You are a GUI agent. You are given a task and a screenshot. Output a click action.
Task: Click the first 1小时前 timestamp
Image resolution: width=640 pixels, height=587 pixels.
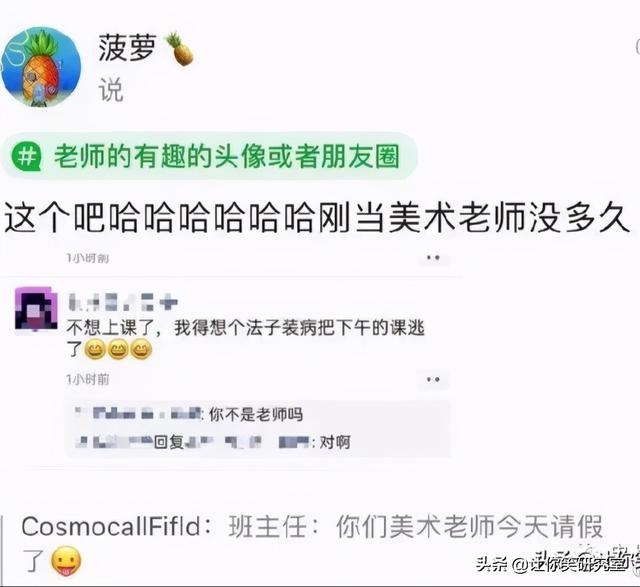click(88, 258)
